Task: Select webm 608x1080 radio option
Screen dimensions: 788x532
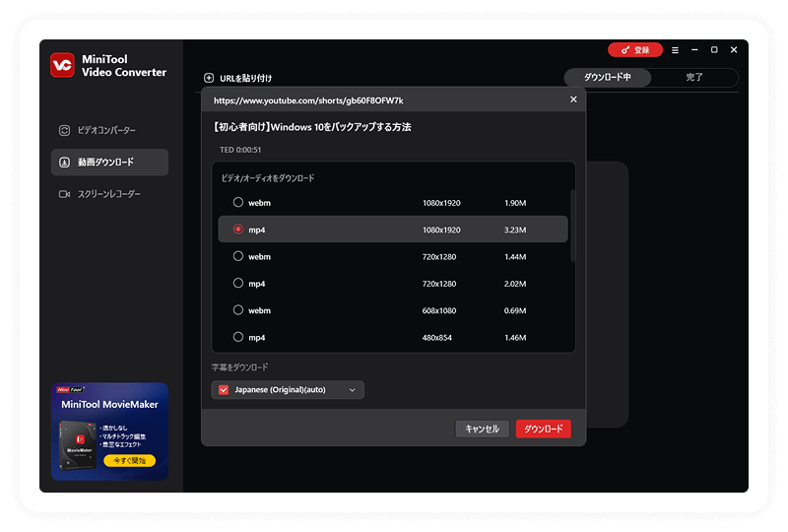Action: click(x=238, y=309)
